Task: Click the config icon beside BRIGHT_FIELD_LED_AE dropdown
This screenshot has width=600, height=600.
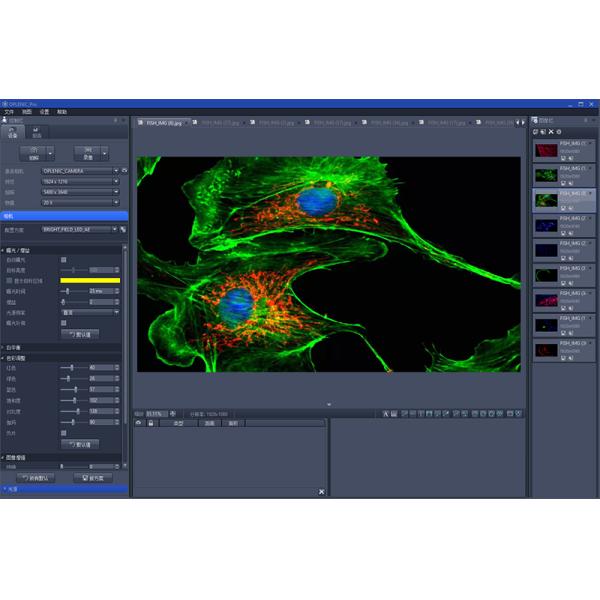Action: click(x=123, y=230)
